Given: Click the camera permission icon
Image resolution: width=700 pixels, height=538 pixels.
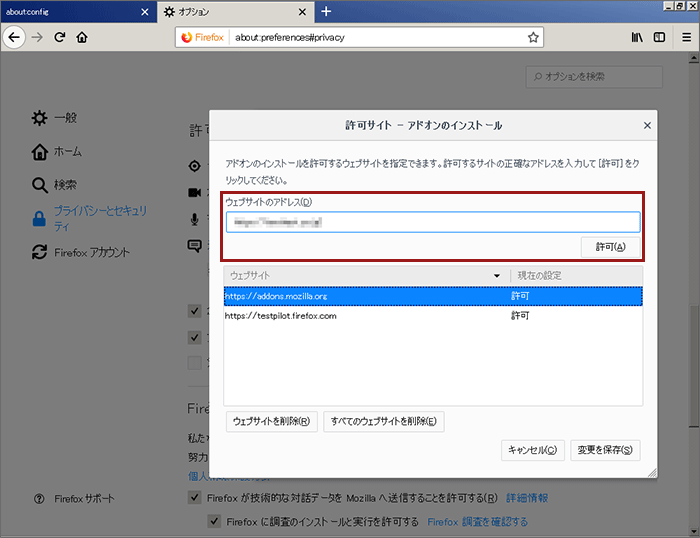Looking at the screenshot, I should pos(195,192).
